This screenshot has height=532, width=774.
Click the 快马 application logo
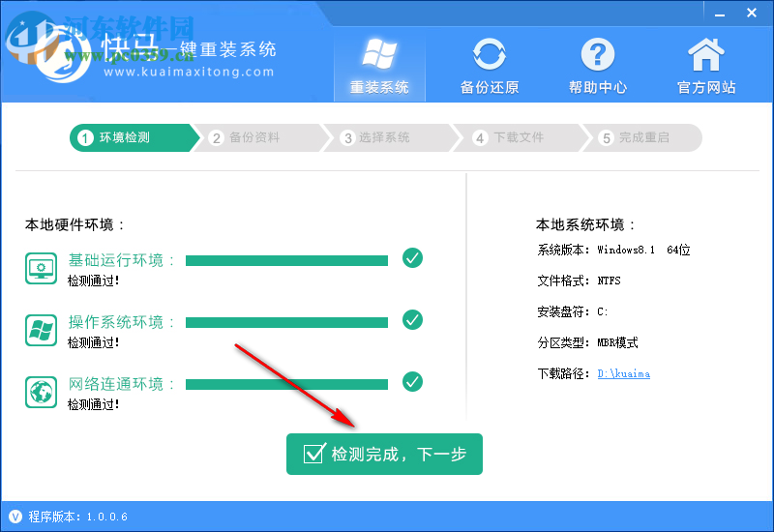(x=63, y=54)
